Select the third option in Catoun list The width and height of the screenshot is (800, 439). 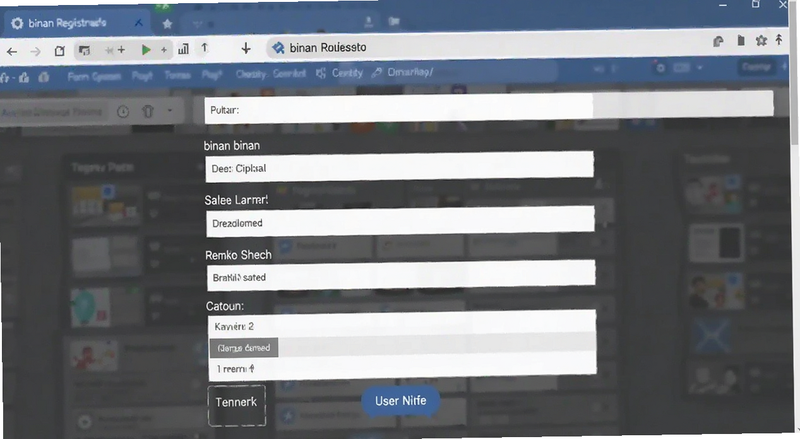click(403, 368)
